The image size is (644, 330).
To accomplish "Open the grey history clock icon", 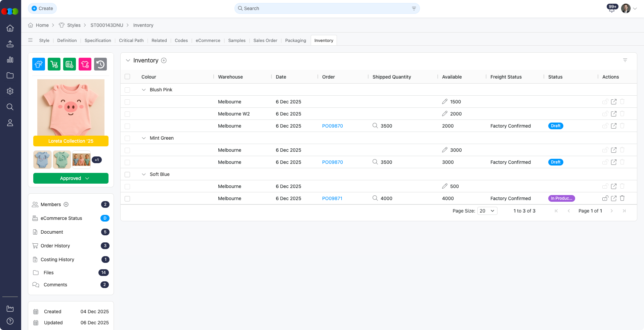I will point(100,64).
